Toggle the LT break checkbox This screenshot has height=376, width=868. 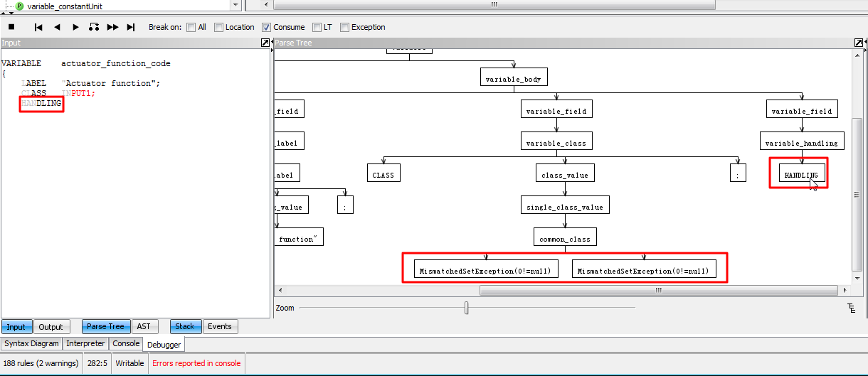317,28
